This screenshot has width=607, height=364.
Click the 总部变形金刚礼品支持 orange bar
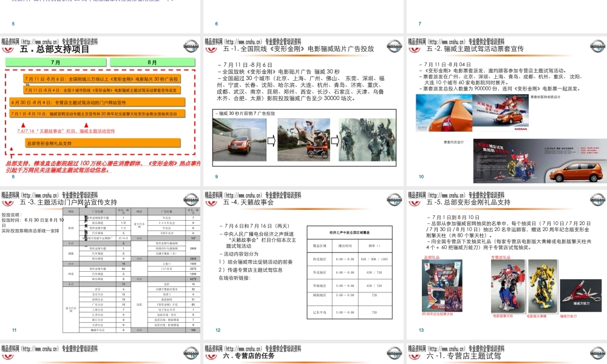click(x=103, y=143)
